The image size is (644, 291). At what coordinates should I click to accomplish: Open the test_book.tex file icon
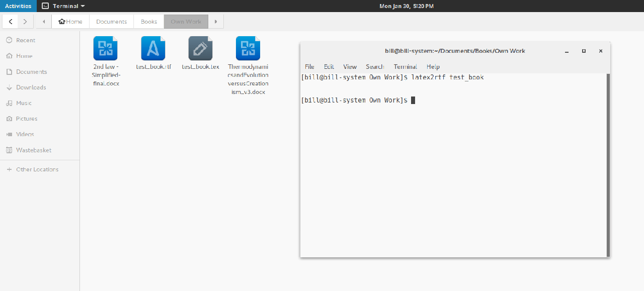(200, 49)
